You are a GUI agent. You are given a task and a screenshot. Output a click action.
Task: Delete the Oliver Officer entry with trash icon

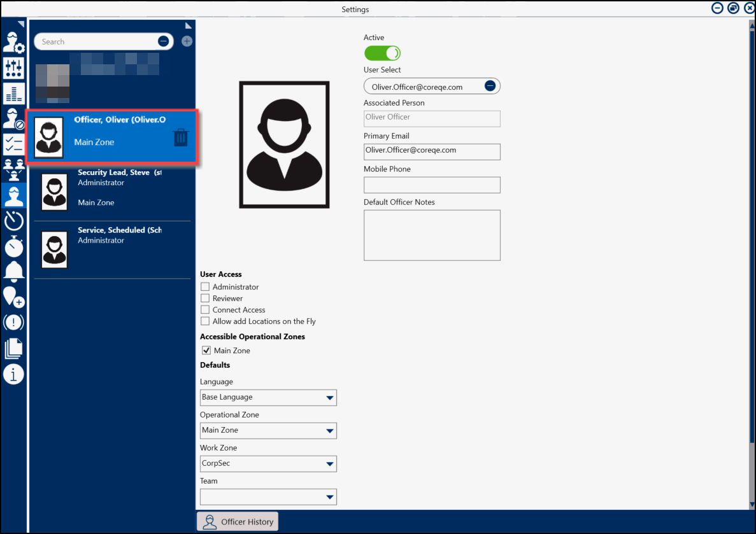(181, 137)
